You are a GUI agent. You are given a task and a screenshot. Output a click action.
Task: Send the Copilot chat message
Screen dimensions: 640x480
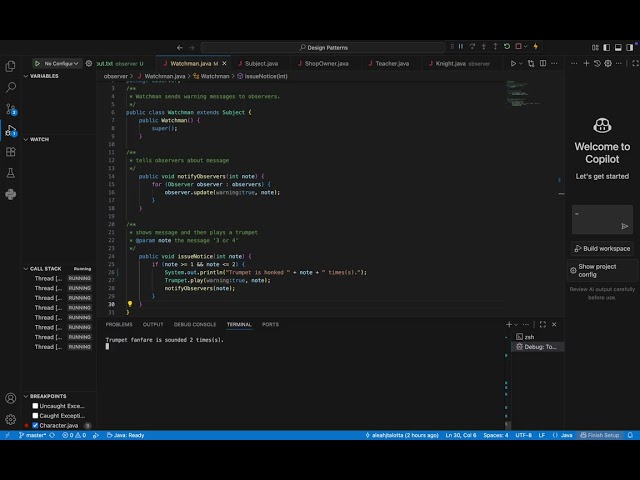coord(624,226)
